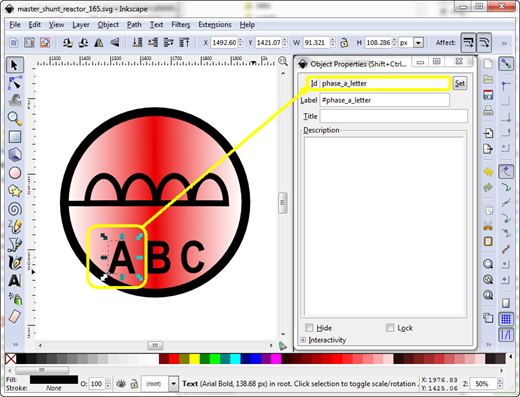Toggle the snapping enable button
520x397 pixels.
pyautogui.click(x=506, y=64)
